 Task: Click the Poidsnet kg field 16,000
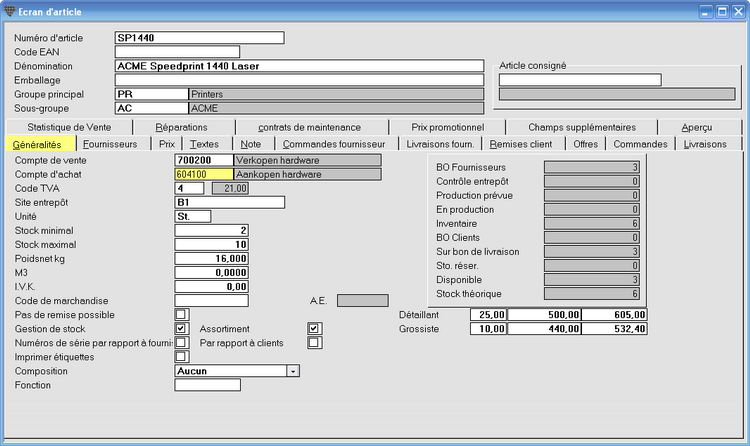tap(212, 258)
